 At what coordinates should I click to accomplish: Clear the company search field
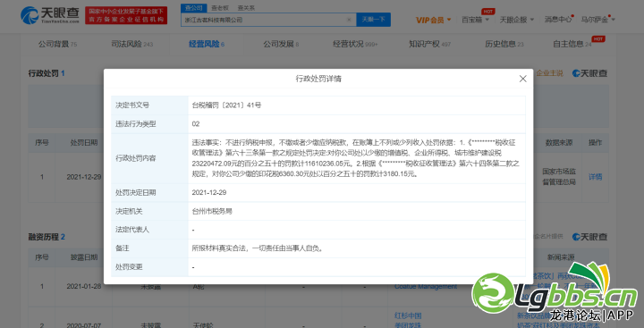tap(349, 20)
